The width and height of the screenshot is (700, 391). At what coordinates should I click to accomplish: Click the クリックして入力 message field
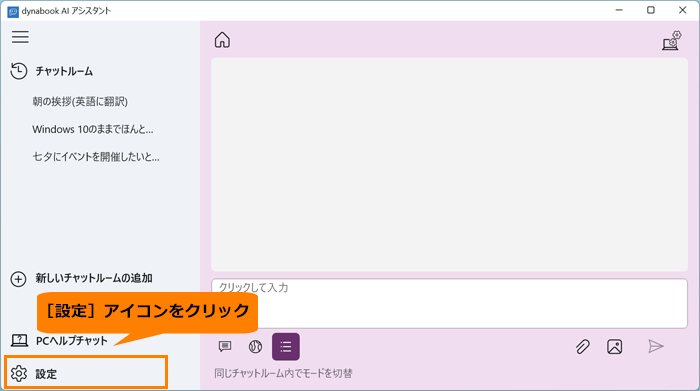[449, 304]
